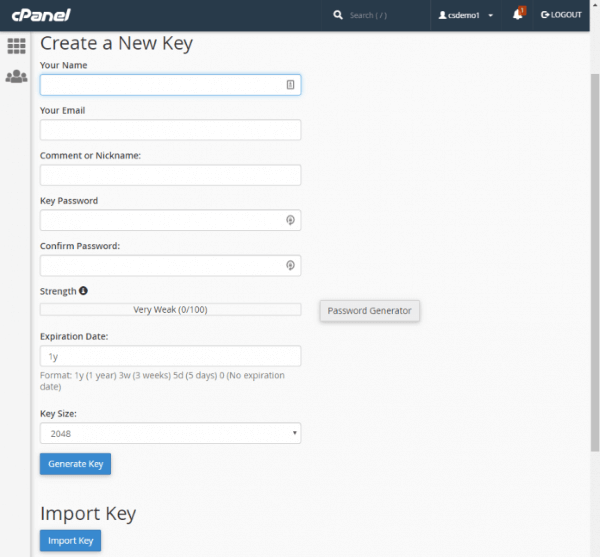Click the Logout link
Viewport: 600px width, 557px height.
pyautogui.click(x=560, y=15)
